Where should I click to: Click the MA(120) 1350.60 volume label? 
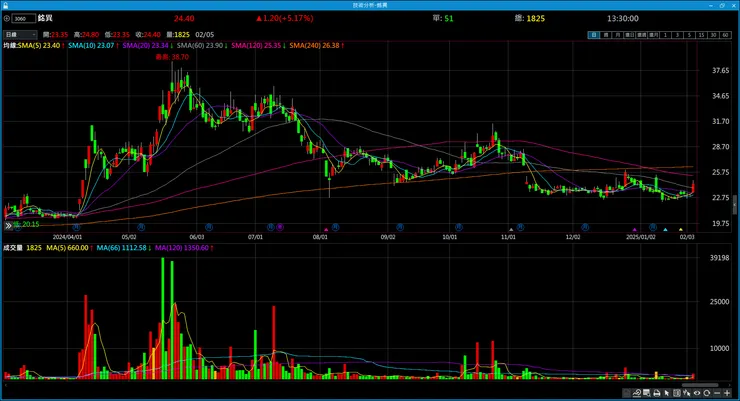coord(184,248)
